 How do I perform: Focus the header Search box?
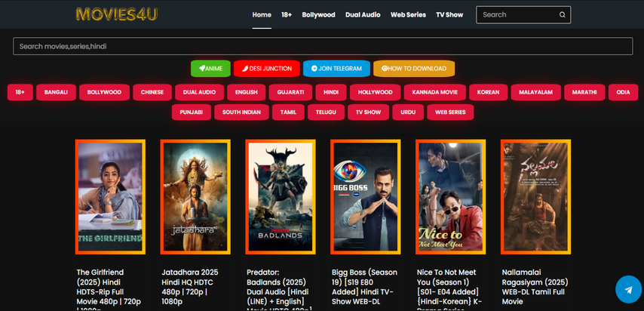click(523, 15)
